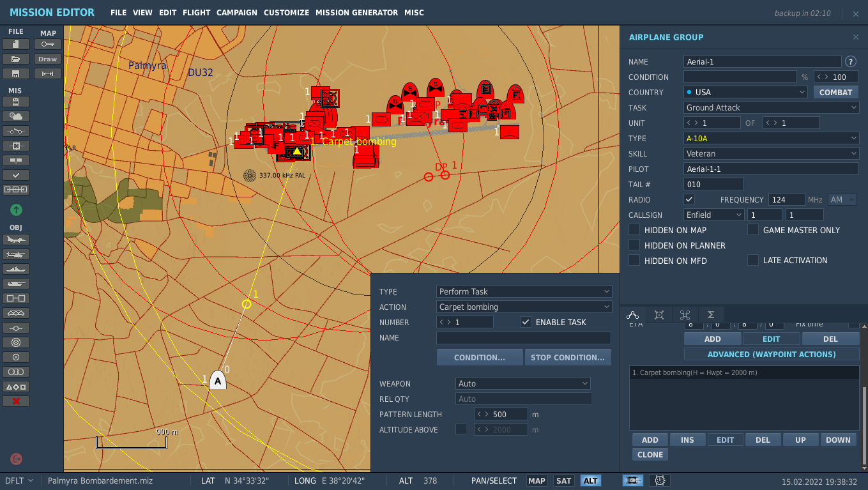Open the aircraft TYPE dropdown showing A-10A

point(771,139)
